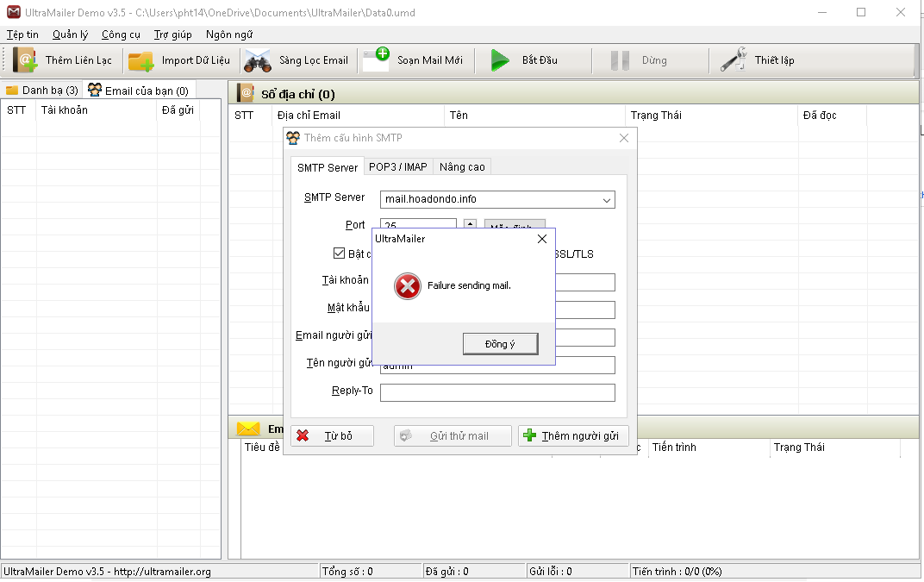Screen dimensions: 924x582
Task: Close the Failure sending mail dialog
Action: pos(542,239)
